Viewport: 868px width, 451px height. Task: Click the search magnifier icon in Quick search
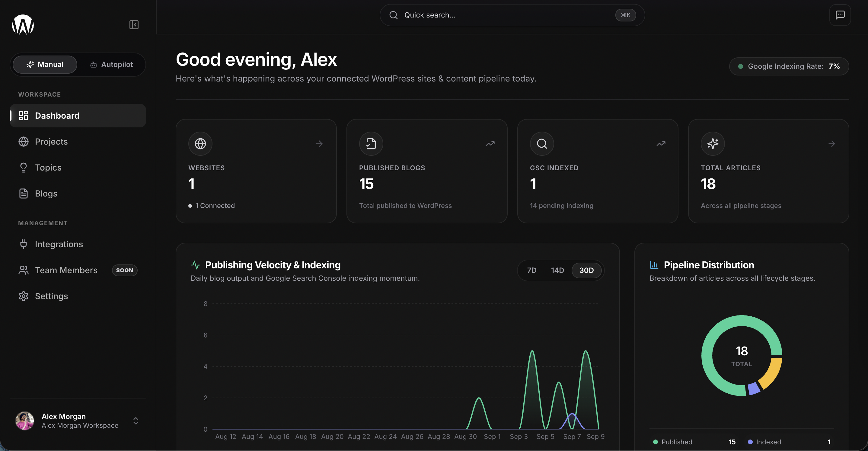tap(393, 15)
